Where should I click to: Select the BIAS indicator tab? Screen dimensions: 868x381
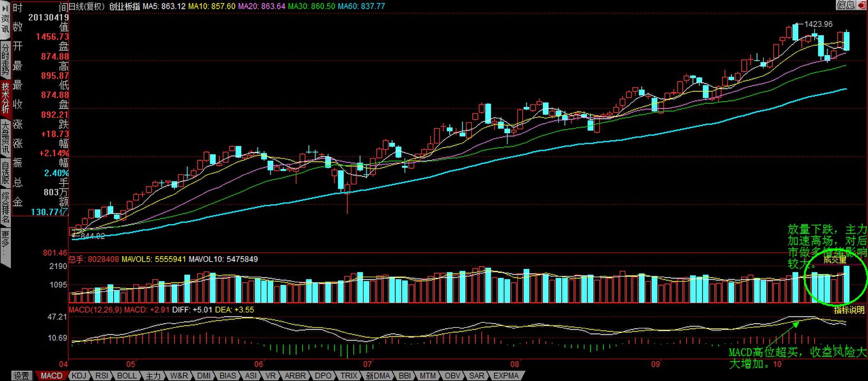click(228, 376)
